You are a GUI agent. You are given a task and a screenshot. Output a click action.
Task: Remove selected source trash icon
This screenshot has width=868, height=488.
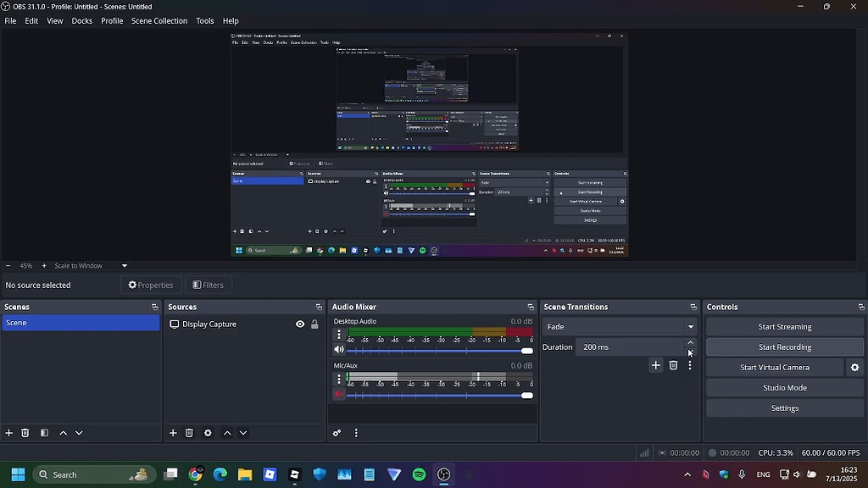(189, 433)
